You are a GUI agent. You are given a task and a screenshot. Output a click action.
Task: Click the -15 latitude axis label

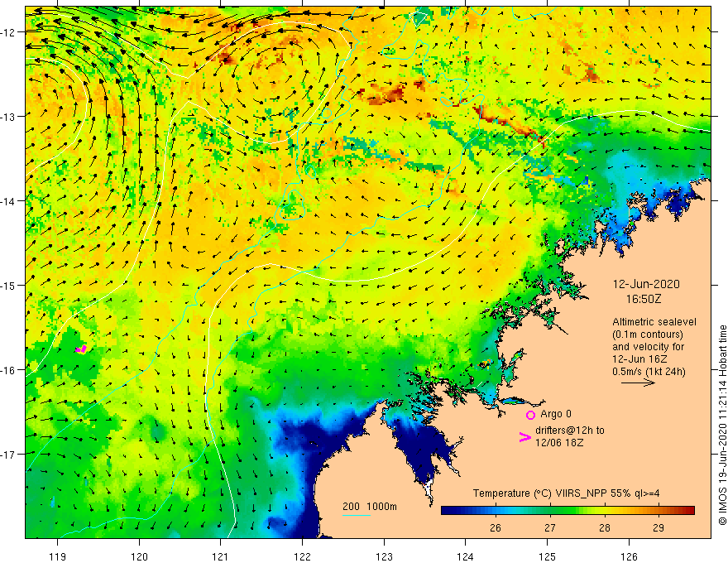coord(8,285)
